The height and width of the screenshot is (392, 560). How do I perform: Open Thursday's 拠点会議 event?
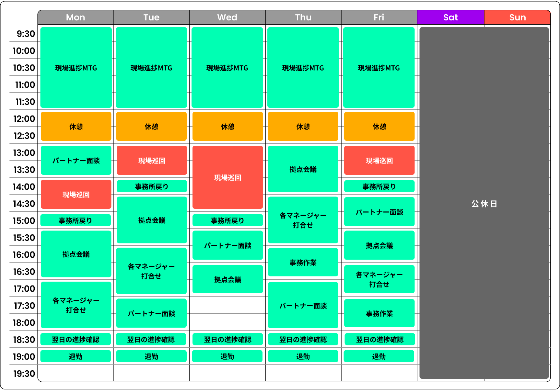[x=303, y=169]
